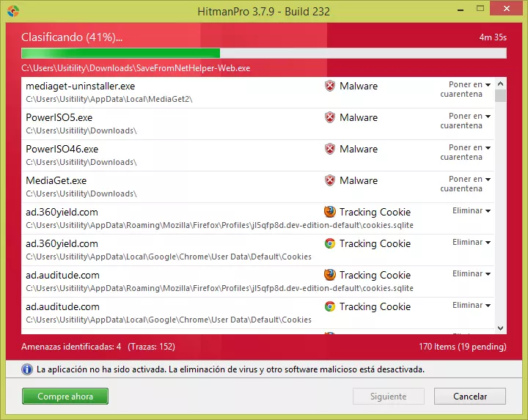Image resolution: width=528 pixels, height=420 pixels.
Task: Click the 4m 35s elapsed time
Action: click(493, 37)
